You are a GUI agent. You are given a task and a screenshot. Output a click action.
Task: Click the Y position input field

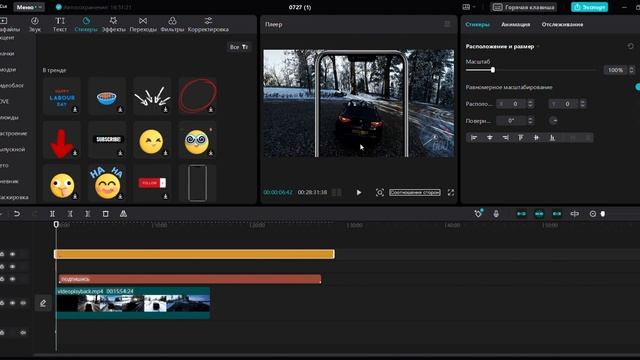tap(567, 104)
